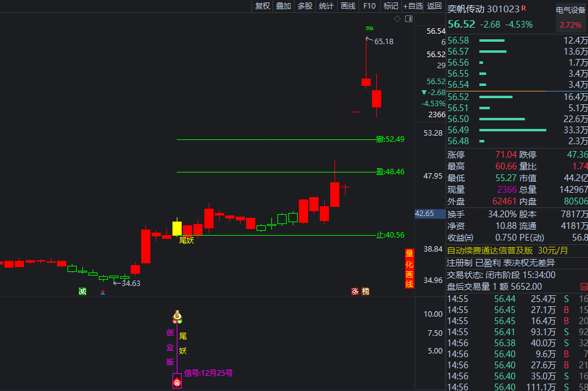Click the 榜 badge below the chart

366,291
